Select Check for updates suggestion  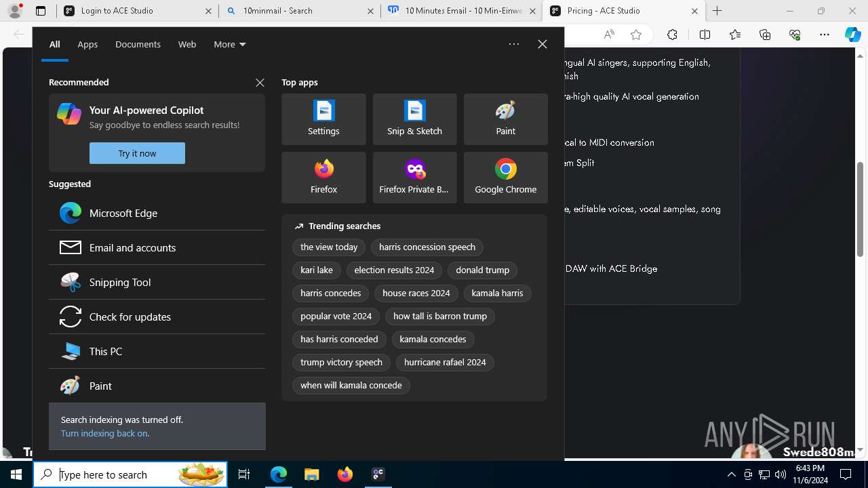tap(157, 317)
